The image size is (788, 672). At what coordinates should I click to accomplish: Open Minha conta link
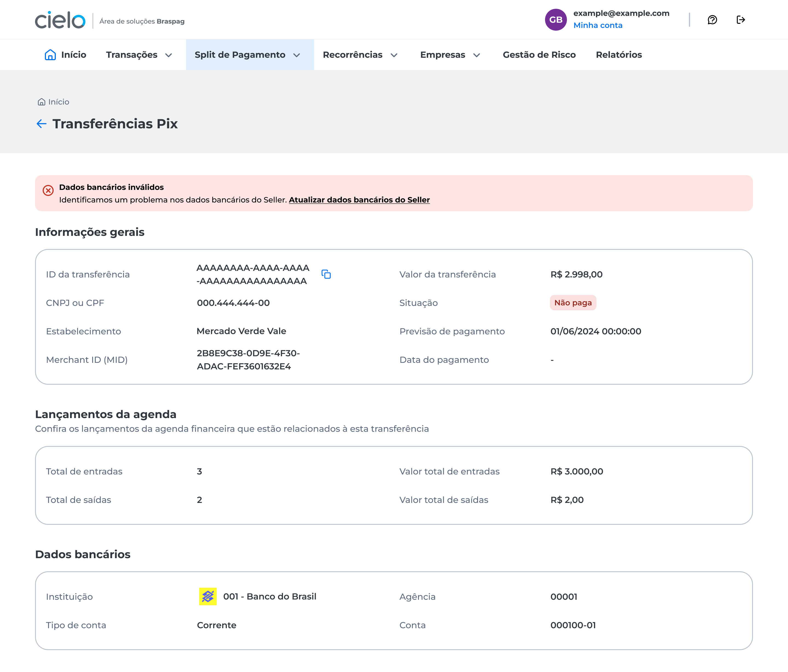point(598,25)
